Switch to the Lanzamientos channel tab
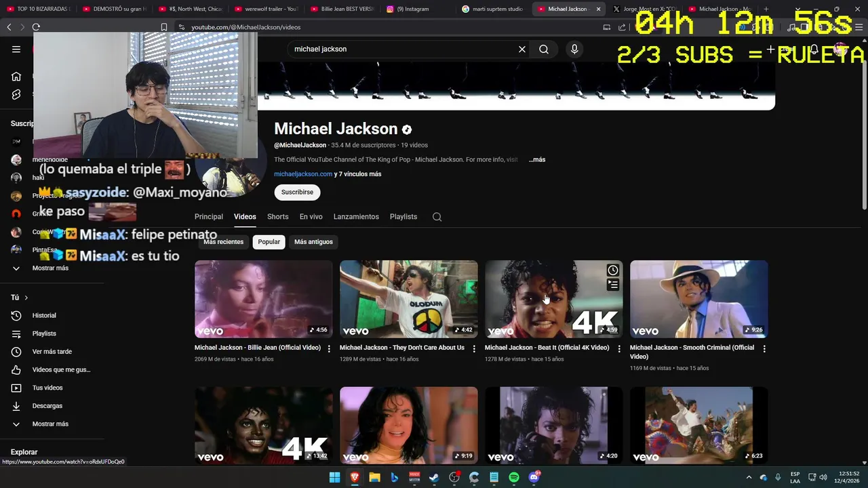Viewport: 868px width, 488px height. pyautogui.click(x=356, y=217)
